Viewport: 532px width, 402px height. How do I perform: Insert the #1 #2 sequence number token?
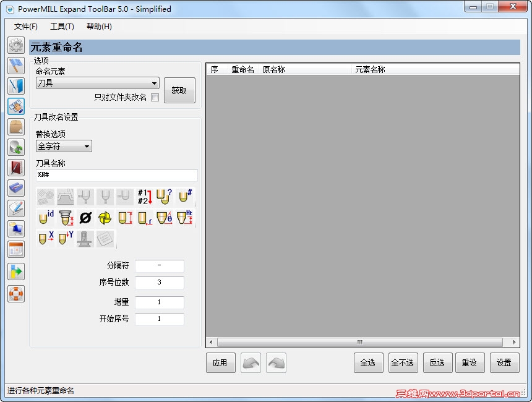click(145, 197)
